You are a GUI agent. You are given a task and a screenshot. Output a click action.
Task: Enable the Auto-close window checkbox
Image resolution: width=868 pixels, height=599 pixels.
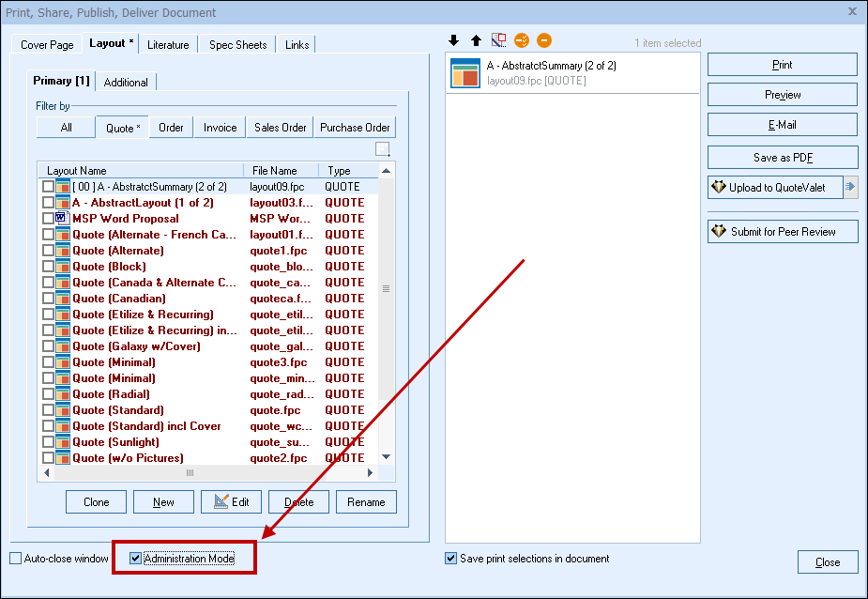(x=16, y=559)
